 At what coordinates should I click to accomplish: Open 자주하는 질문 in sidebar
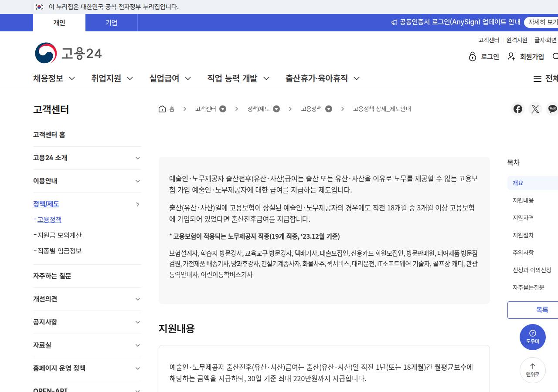[52, 276]
